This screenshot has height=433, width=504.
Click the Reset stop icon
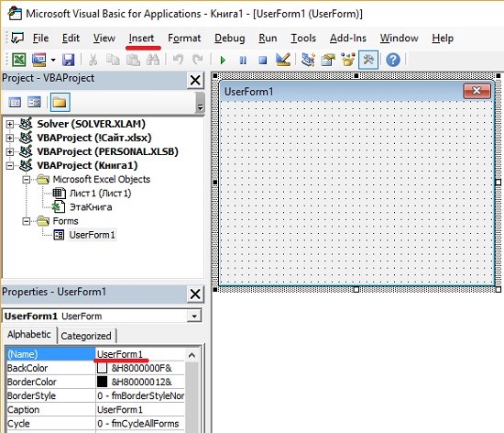click(263, 60)
